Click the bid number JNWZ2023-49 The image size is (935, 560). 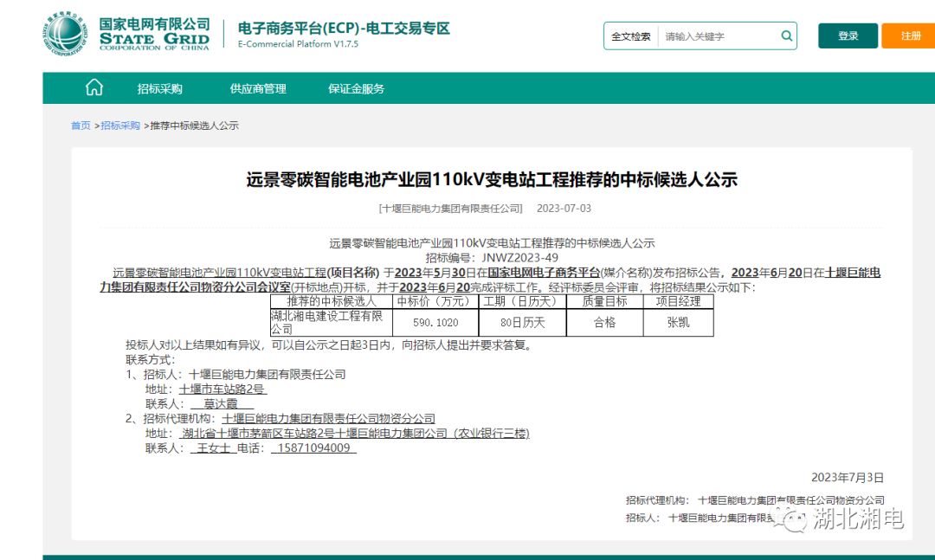point(520,258)
